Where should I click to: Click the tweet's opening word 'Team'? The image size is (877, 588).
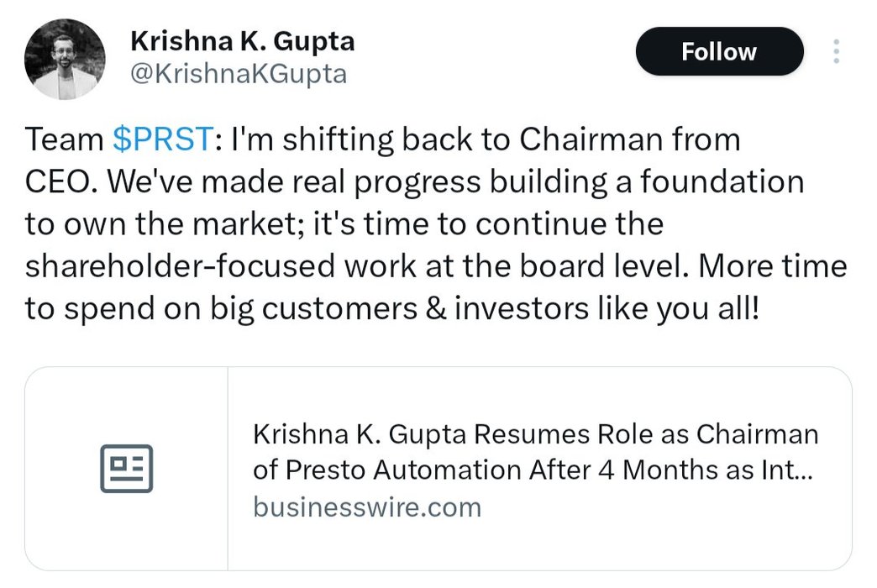click(65, 139)
